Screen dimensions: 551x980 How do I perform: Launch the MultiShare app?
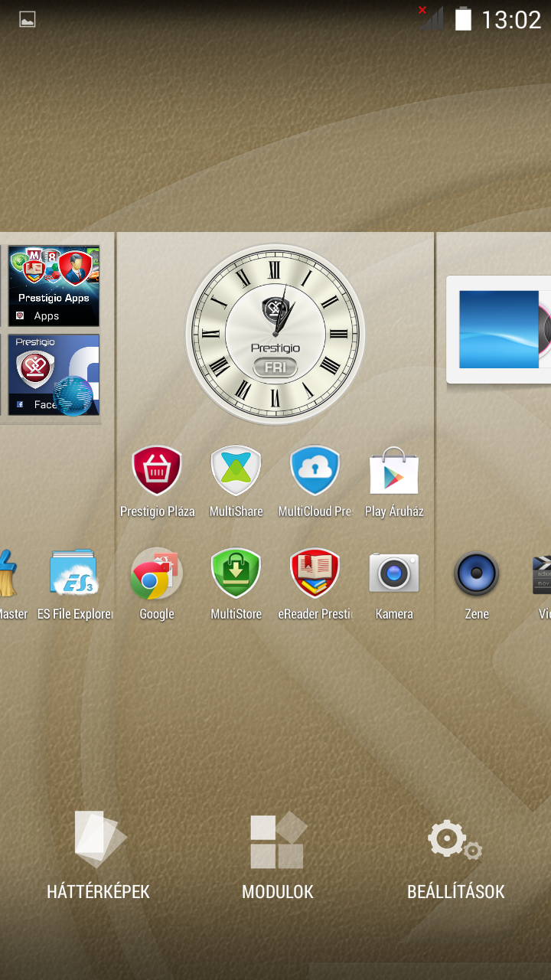tap(236, 482)
